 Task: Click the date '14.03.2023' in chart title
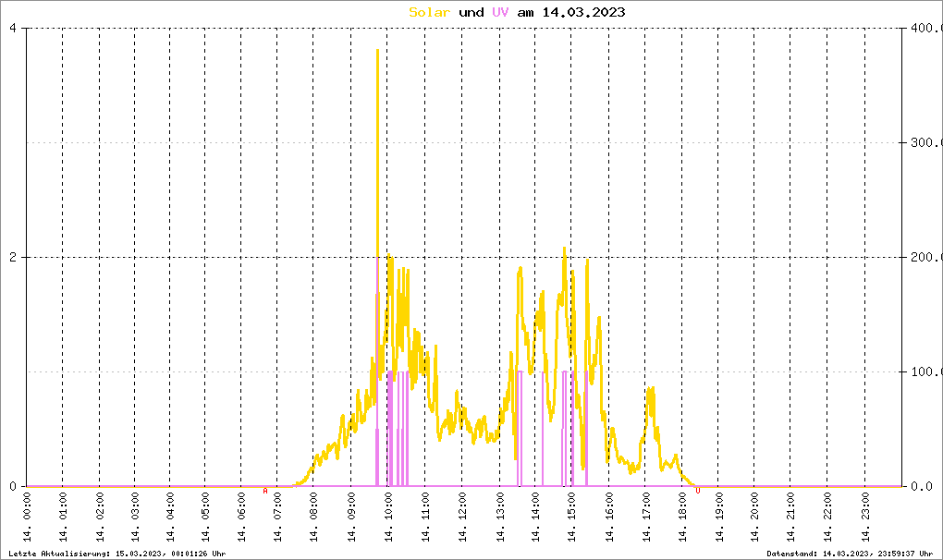coord(584,12)
